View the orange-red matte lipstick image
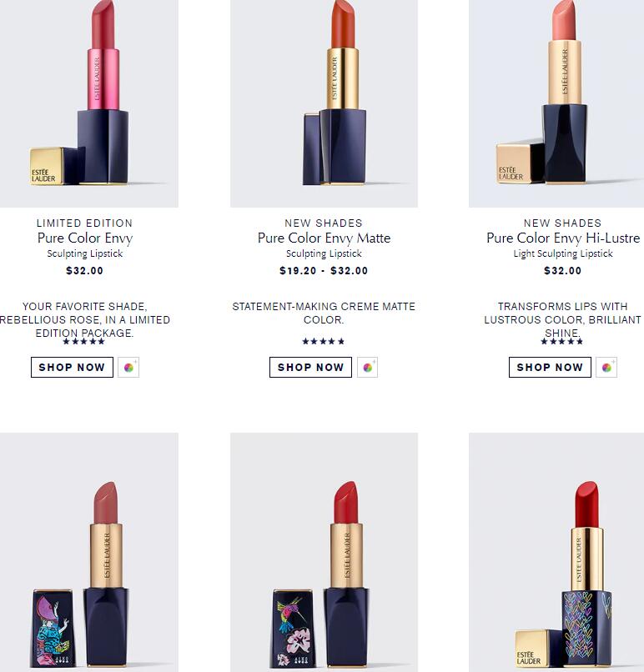Screen dimensions: 644x672 325,103
